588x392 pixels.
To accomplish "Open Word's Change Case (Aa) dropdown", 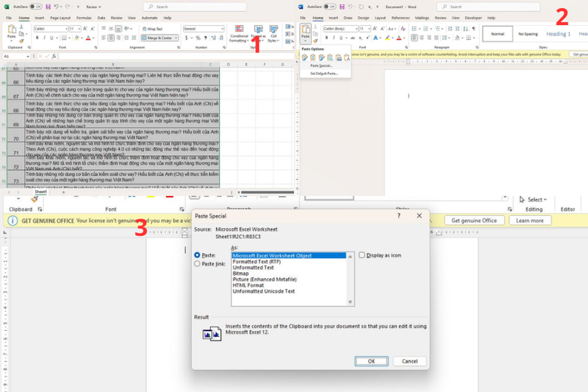I will pyautogui.click(x=392, y=29).
